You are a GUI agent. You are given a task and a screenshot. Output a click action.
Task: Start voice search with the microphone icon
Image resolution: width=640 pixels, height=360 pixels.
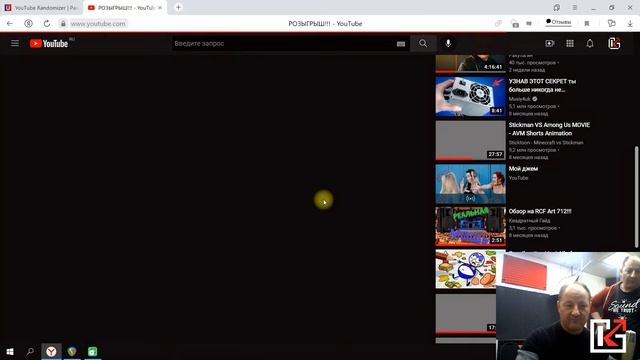tap(448, 43)
